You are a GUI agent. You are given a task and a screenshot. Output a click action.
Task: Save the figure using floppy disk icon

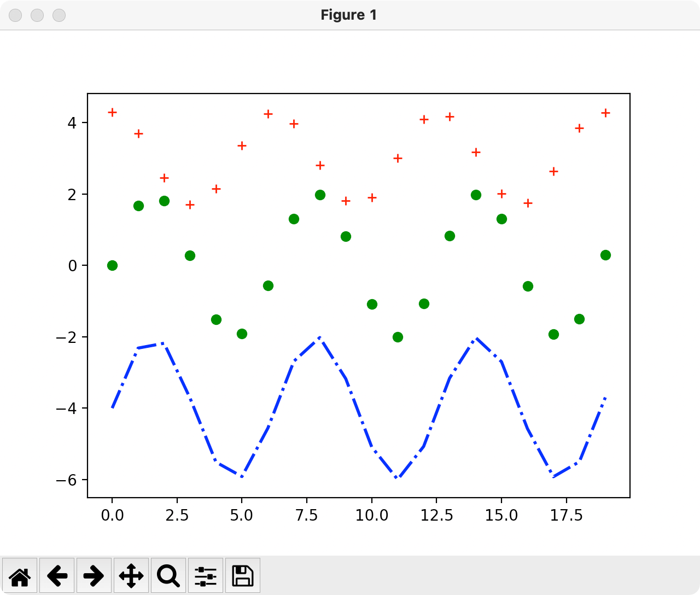click(x=243, y=575)
